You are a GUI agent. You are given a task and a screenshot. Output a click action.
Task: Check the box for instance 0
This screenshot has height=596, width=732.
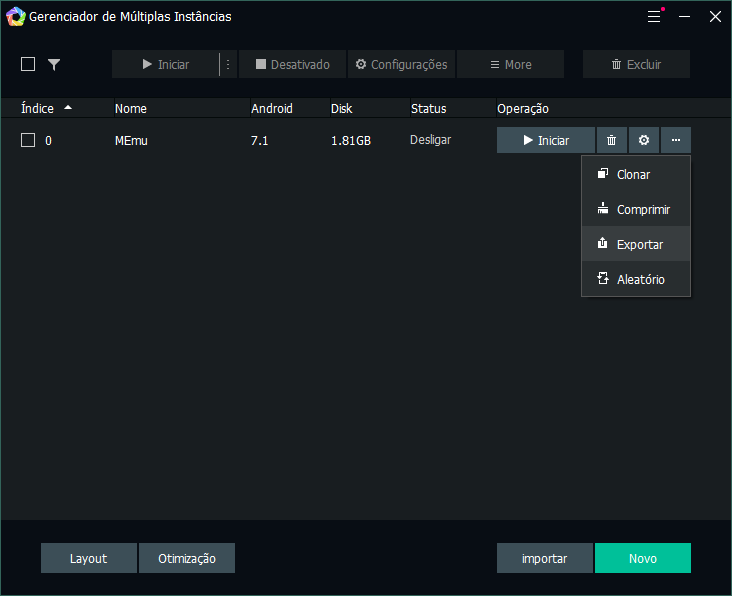click(x=28, y=141)
